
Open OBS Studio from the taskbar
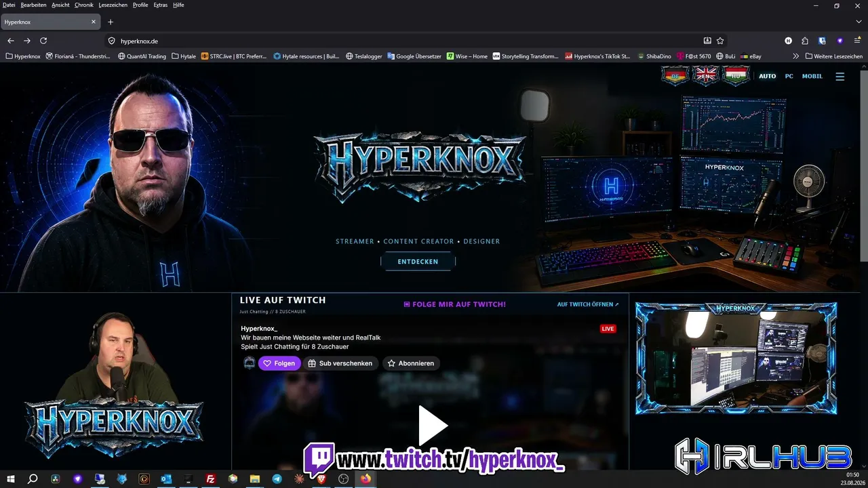(343, 479)
